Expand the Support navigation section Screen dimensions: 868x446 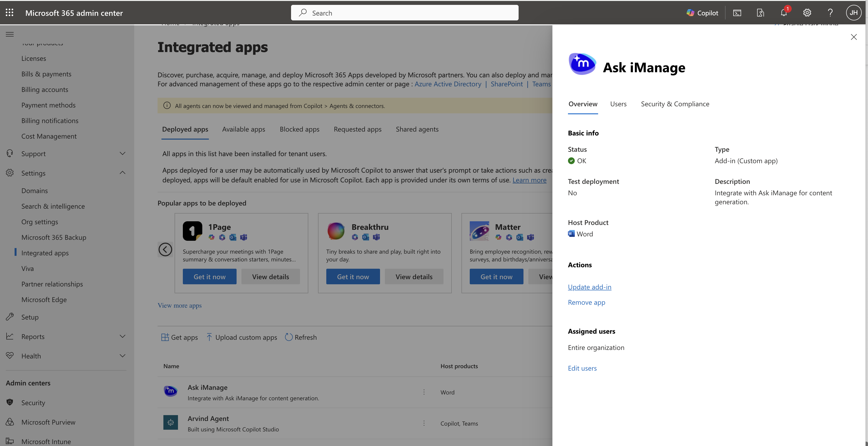pyautogui.click(x=122, y=154)
